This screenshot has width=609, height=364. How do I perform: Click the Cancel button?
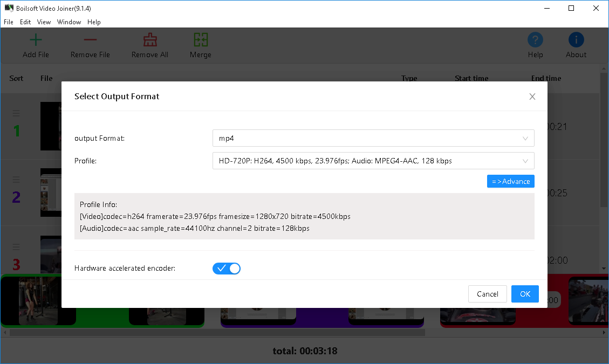[x=488, y=294]
